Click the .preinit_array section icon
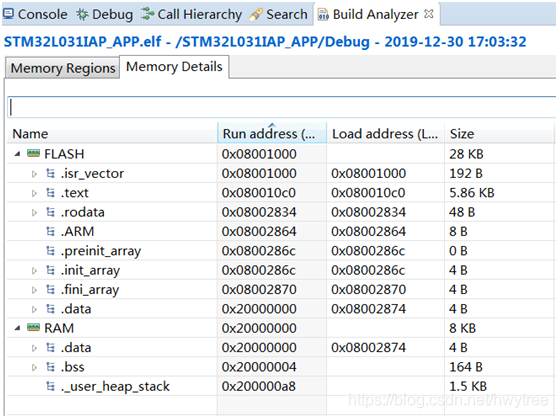Image resolution: width=558 pixels, height=418 pixels. [51, 251]
